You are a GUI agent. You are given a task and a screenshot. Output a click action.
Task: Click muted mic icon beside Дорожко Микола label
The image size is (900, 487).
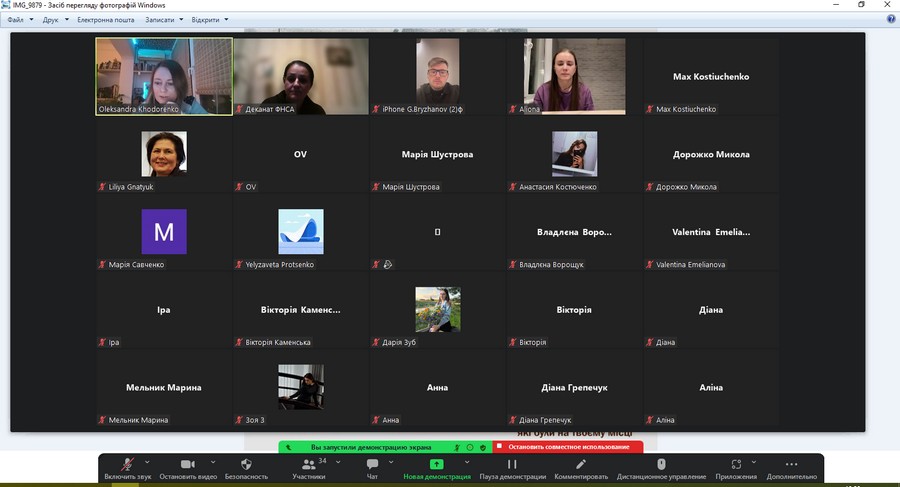click(650, 187)
